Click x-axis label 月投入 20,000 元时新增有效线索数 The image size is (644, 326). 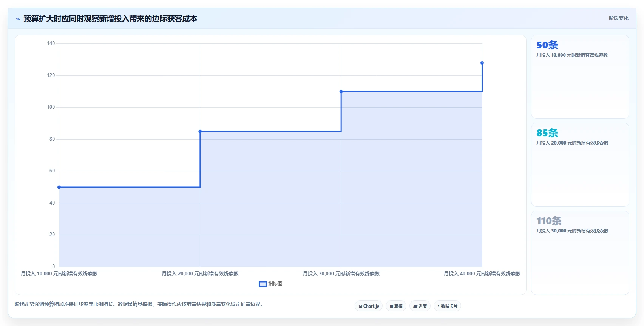point(200,274)
